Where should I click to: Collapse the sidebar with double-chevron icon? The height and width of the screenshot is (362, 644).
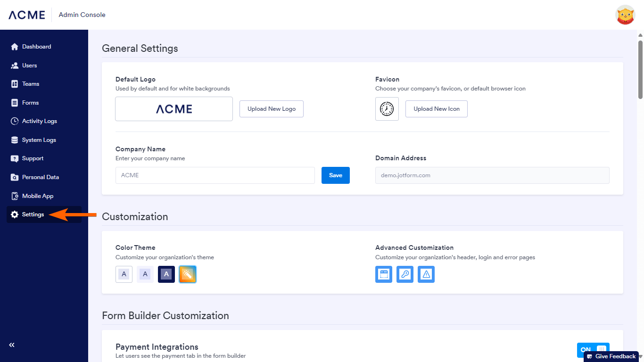[x=12, y=345]
